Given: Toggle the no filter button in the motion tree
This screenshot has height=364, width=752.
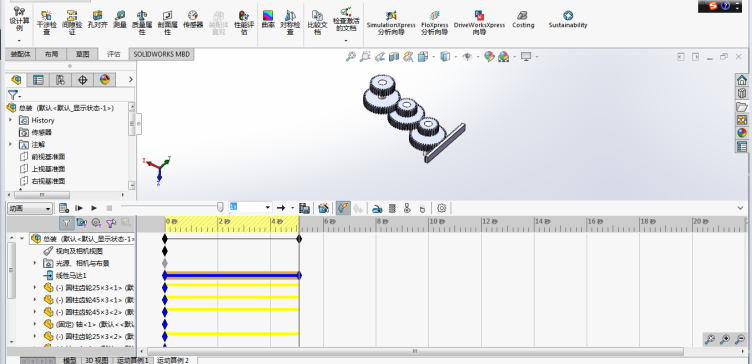Looking at the screenshot, I should (67, 223).
